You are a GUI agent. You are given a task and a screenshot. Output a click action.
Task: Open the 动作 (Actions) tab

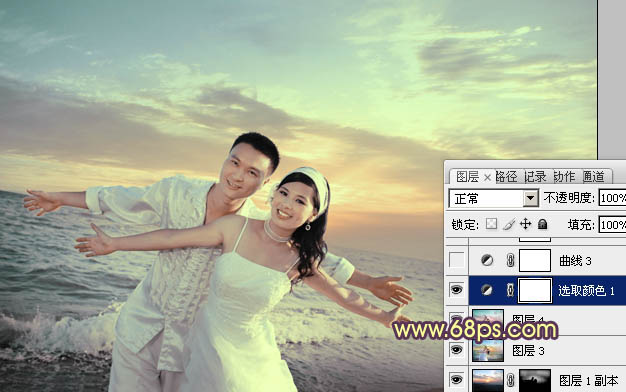(x=564, y=176)
